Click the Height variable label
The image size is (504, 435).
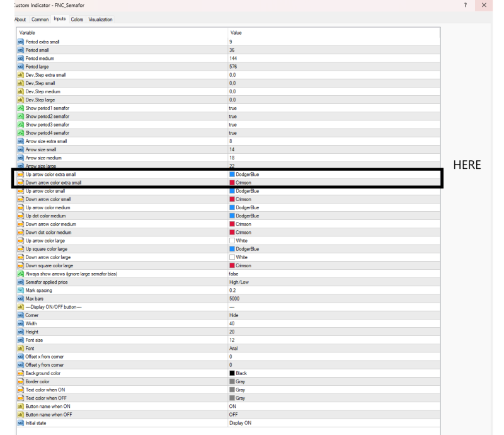pyautogui.click(x=32, y=332)
